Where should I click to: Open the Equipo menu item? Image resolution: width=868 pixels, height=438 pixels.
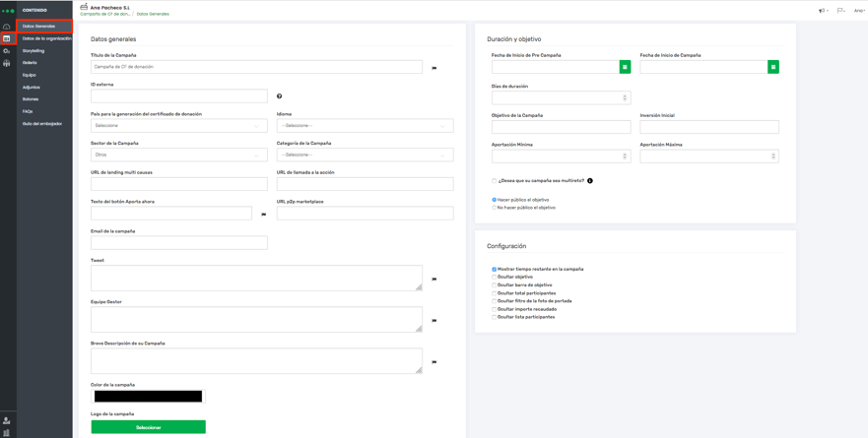30,75
